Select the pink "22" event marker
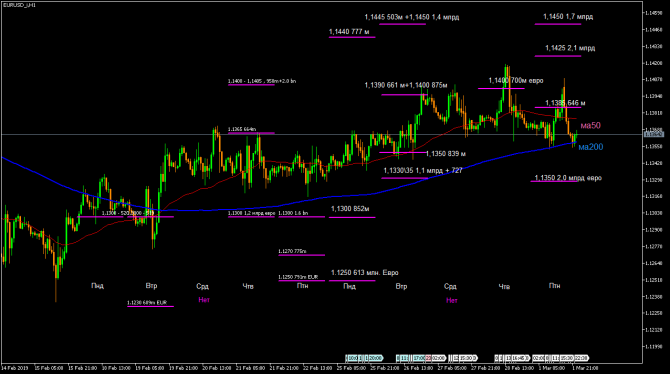The height and width of the screenshot is (374, 670). point(429,358)
